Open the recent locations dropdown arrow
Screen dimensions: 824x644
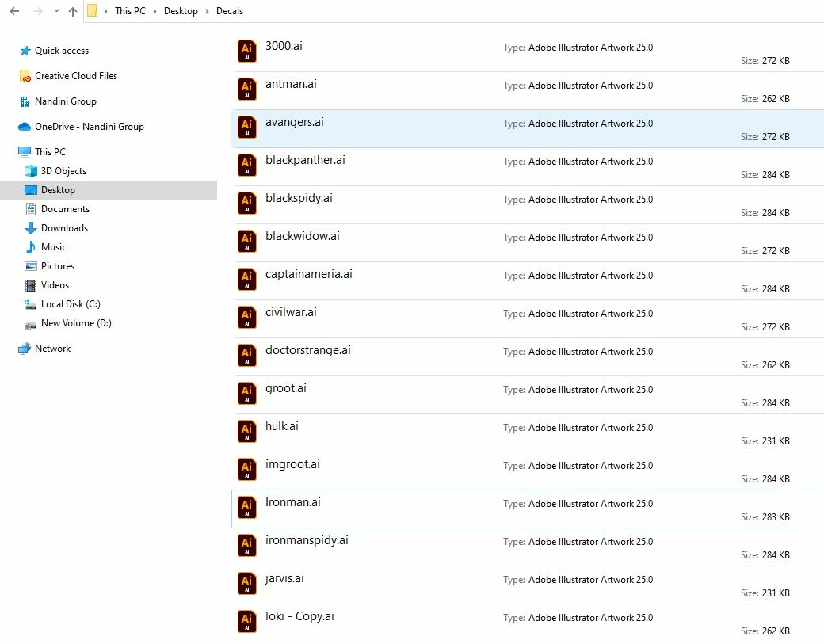56,11
